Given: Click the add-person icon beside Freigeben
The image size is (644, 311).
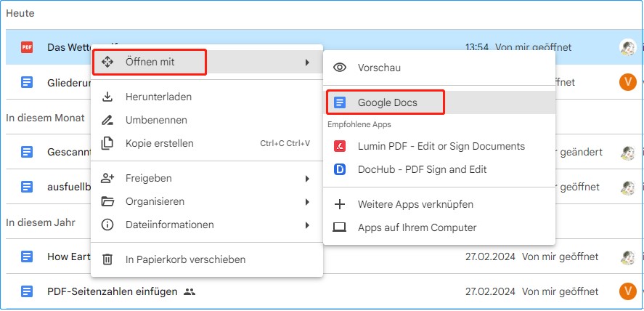Looking at the screenshot, I should click(x=107, y=178).
